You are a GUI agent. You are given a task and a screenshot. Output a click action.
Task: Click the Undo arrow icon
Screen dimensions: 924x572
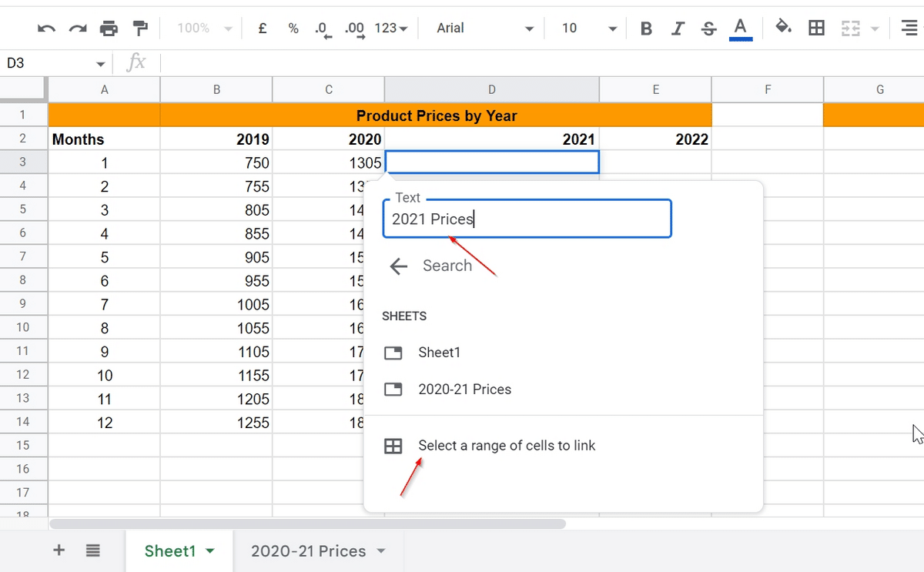pyautogui.click(x=46, y=28)
